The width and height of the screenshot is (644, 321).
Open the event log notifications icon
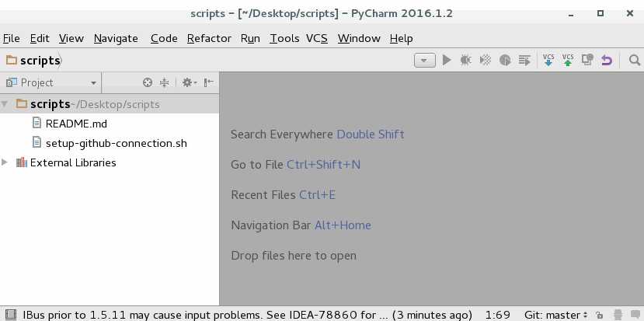(x=635, y=316)
